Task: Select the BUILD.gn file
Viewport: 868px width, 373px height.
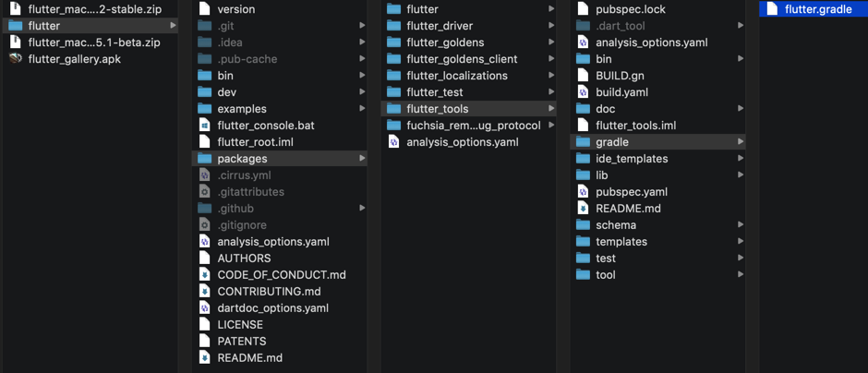Action: [x=618, y=76]
